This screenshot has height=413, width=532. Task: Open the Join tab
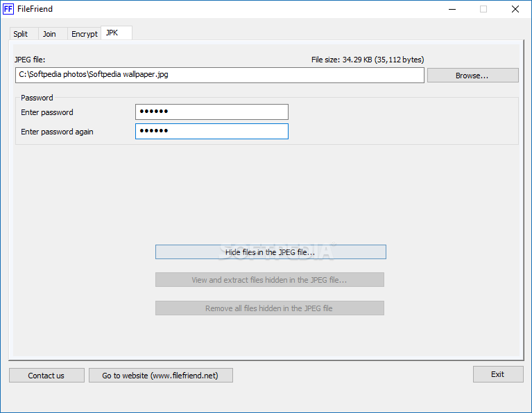(52, 34)
